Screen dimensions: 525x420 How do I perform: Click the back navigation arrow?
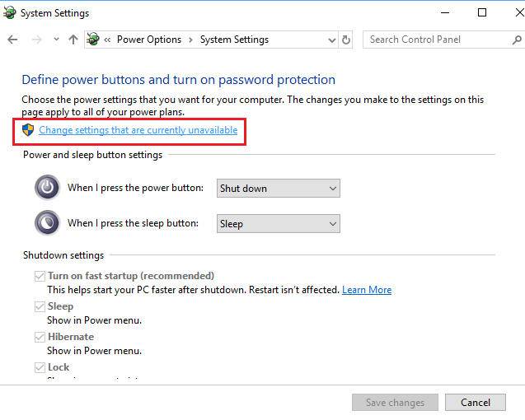12,40
